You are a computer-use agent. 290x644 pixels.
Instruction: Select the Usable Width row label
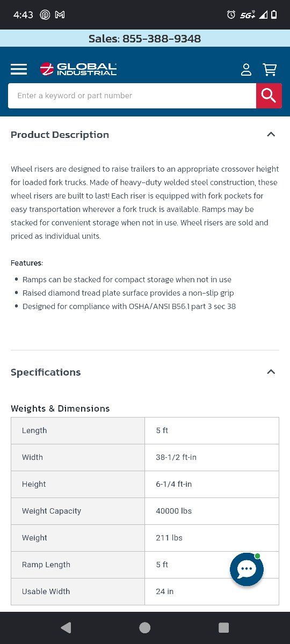46,591
